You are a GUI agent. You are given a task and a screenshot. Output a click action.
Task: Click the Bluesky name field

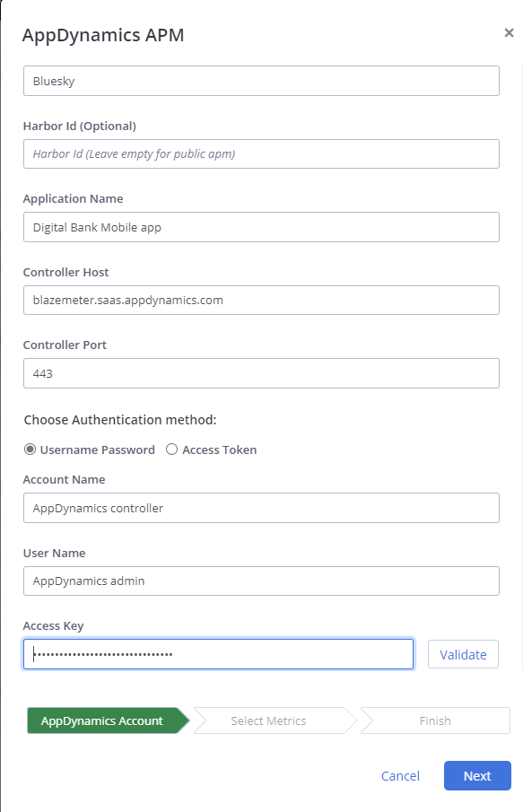[262, 81]
